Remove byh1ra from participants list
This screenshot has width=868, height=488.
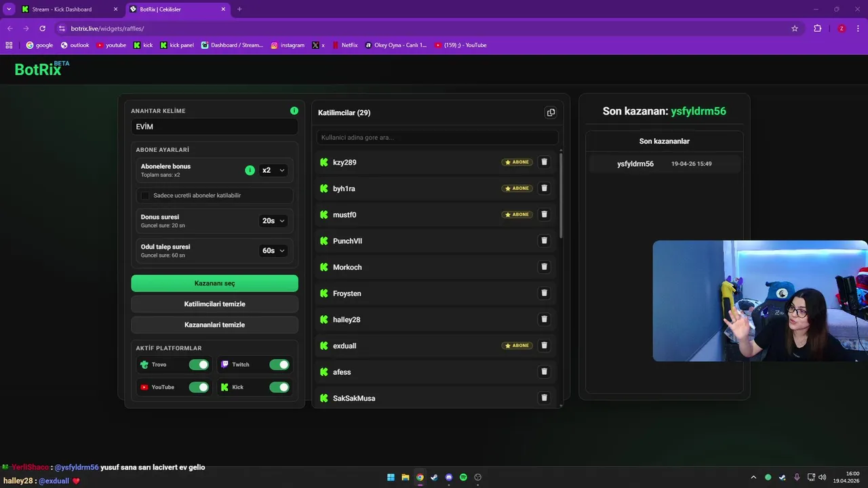544,188
